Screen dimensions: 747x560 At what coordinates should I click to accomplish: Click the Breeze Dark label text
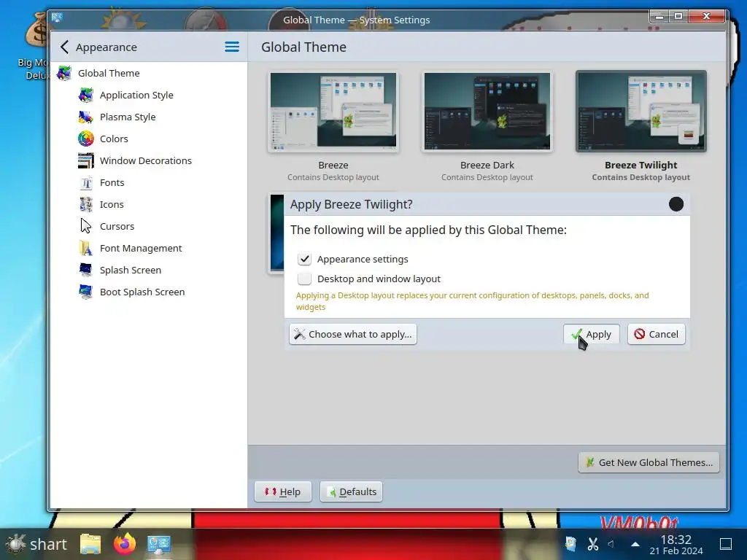click(x=487, y=166)
